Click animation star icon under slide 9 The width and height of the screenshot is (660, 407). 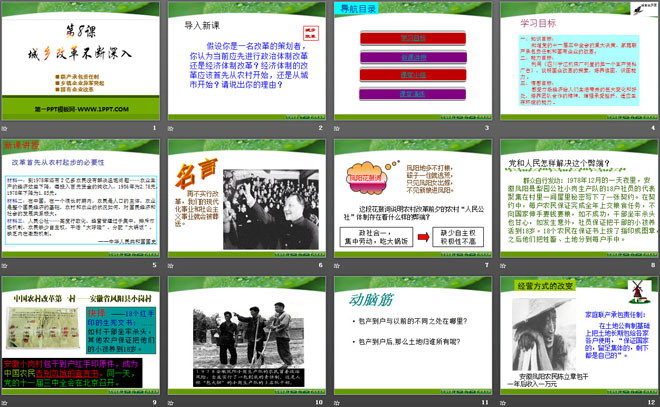pos(5,403)
